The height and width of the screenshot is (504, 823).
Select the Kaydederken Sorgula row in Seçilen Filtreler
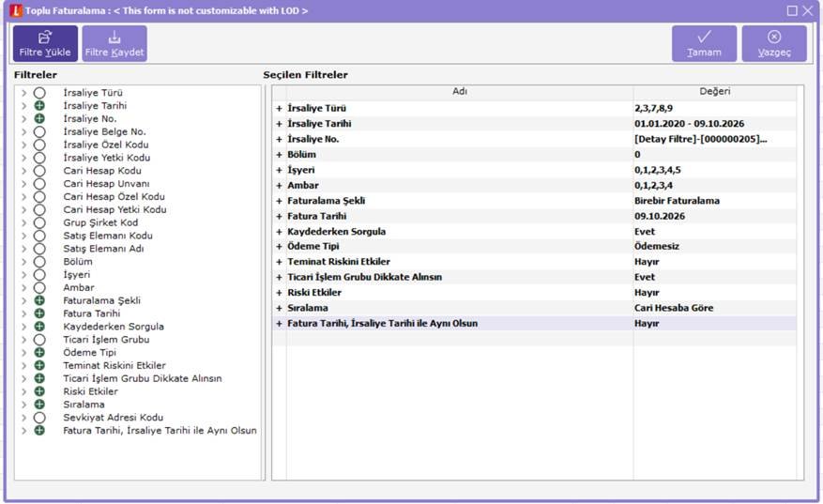pos(534,232)
